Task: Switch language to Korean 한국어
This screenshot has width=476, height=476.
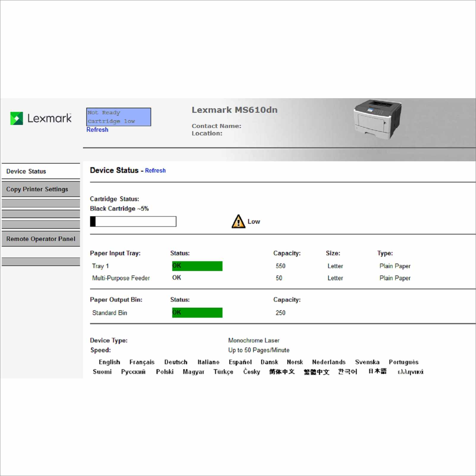Action: [x=347, y=372]
